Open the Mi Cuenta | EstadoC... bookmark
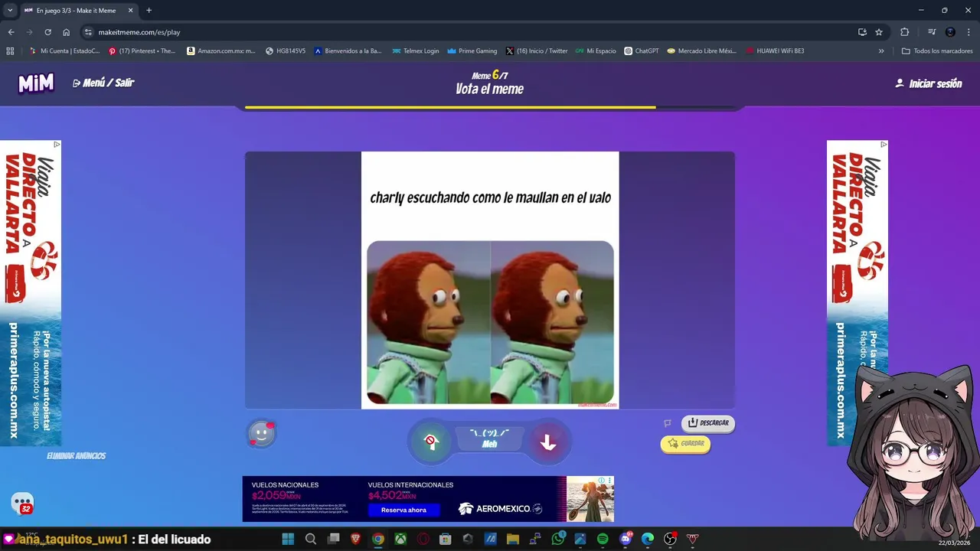Screen dimensions: 980x551 coord(64,51)
